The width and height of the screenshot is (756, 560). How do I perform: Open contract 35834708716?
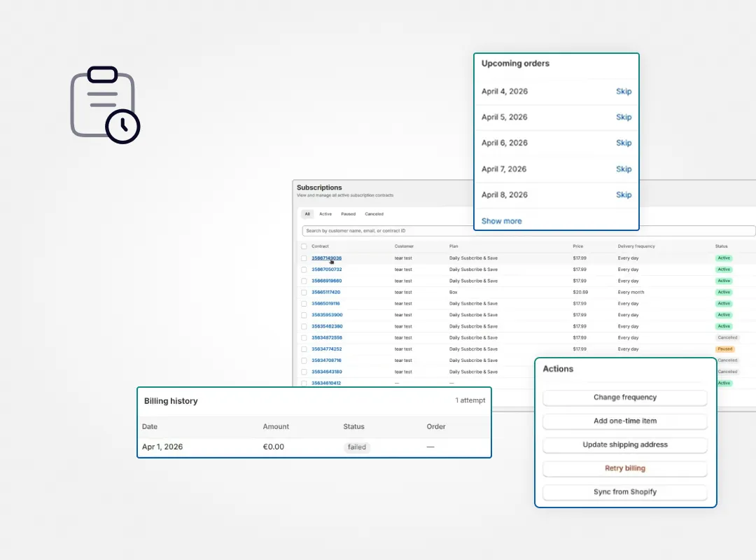[326, 360]
